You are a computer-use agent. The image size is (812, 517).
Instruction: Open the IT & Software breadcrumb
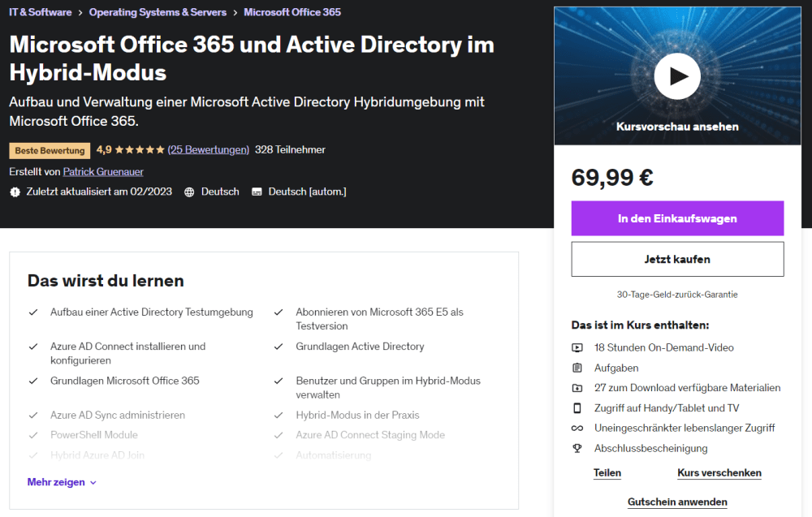point(41,12)
